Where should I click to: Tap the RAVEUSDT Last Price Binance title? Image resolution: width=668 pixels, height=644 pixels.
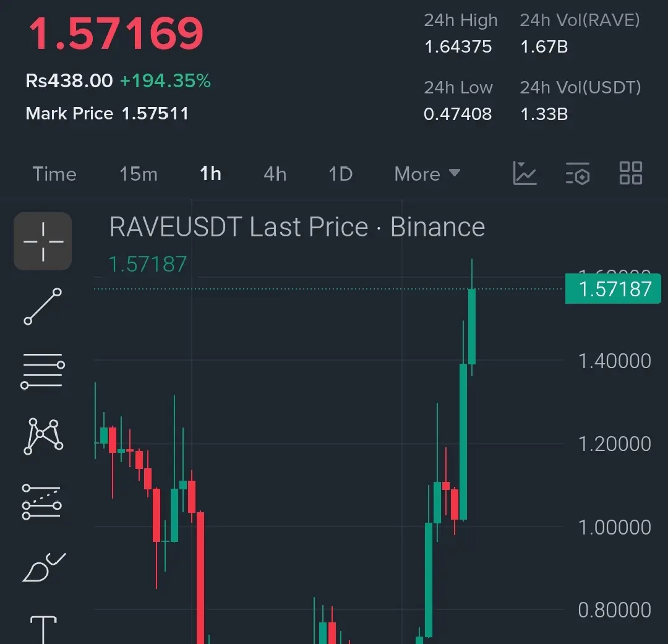(x=298, y=227)
